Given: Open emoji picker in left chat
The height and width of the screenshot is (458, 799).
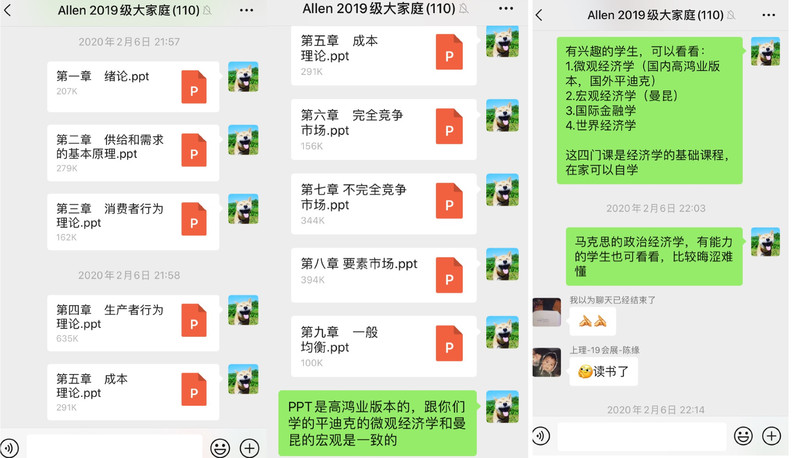Looking at the screenshot, I should (220, 448).
